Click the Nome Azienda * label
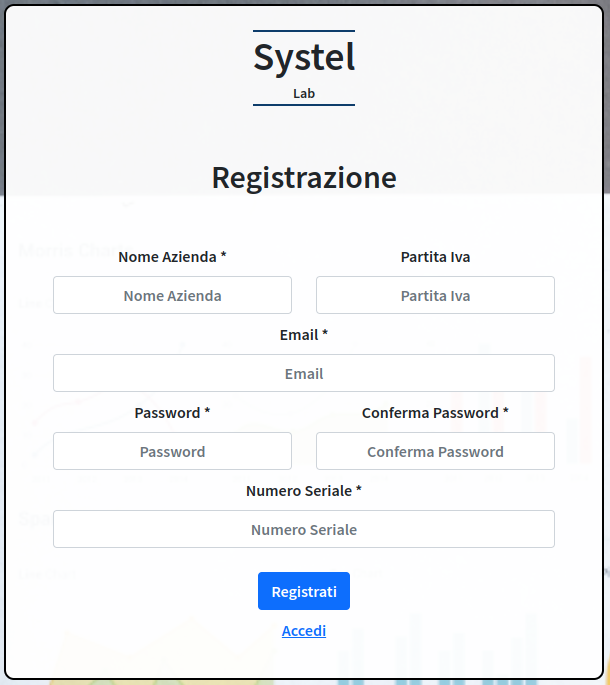Screen dimensions: 610x685 [x=172, y=257]
